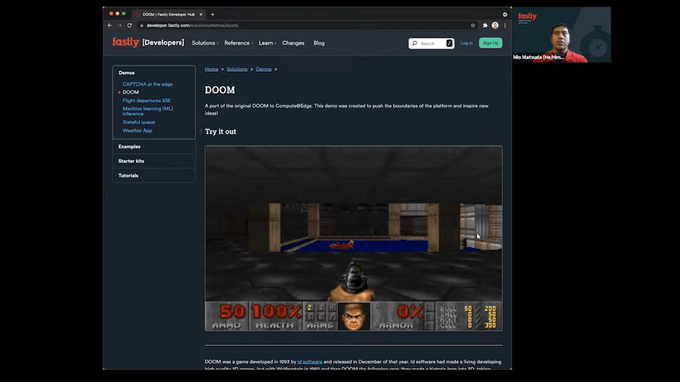Open the browser extensions puzzle icon
Image resolution: width=680 pixels, height=382 pixels.
(x=485, y=25)
